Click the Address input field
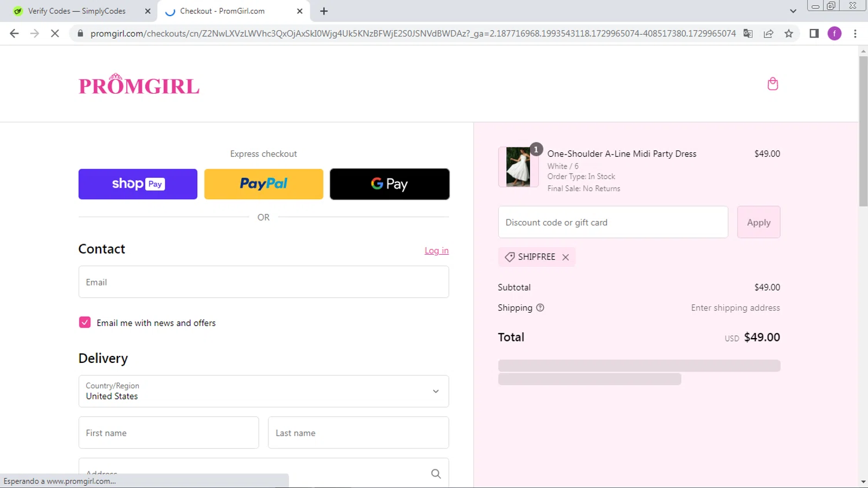This screenshot has width=868, height=488. click(x=263, y=473)
